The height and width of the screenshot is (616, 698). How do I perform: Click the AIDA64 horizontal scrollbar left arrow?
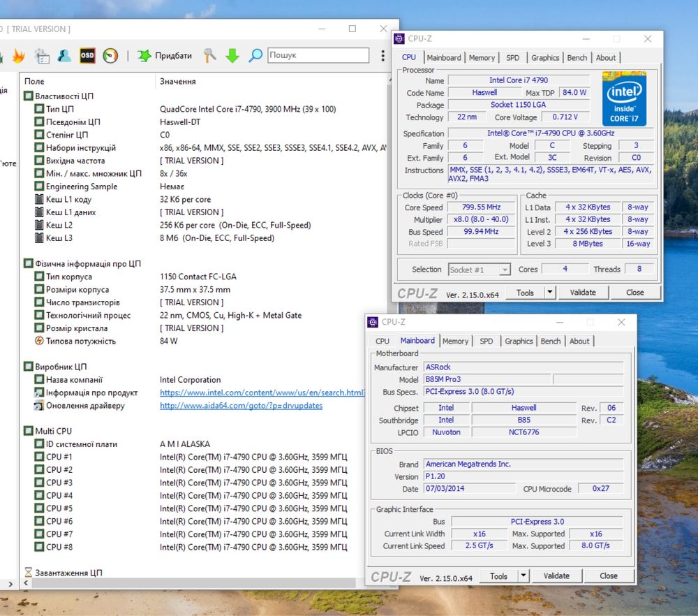(26, 583)
